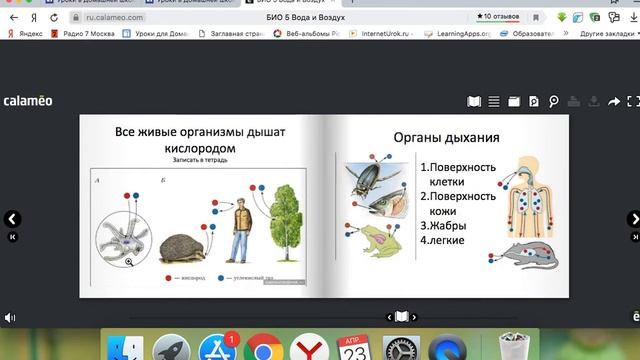Screen dimensions: 640x360
Task: Click the right page Органы дыхания
Action: (x=447, y=206)
